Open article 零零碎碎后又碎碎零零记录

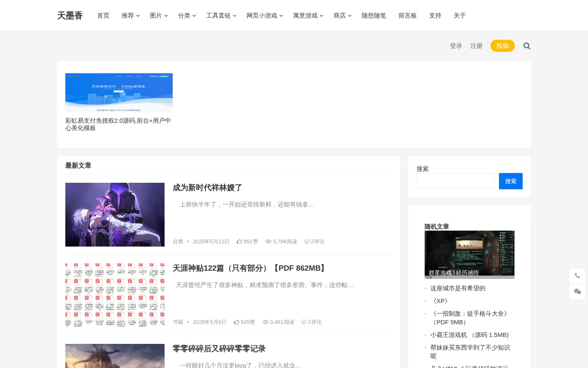click(x=219, y=349)
